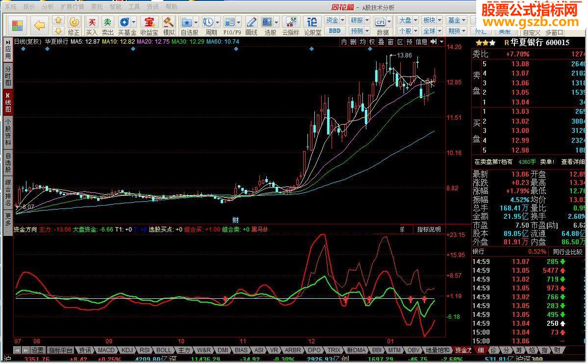Click the 指标说明 button
The image size is (588, 364).
(429, 229)
